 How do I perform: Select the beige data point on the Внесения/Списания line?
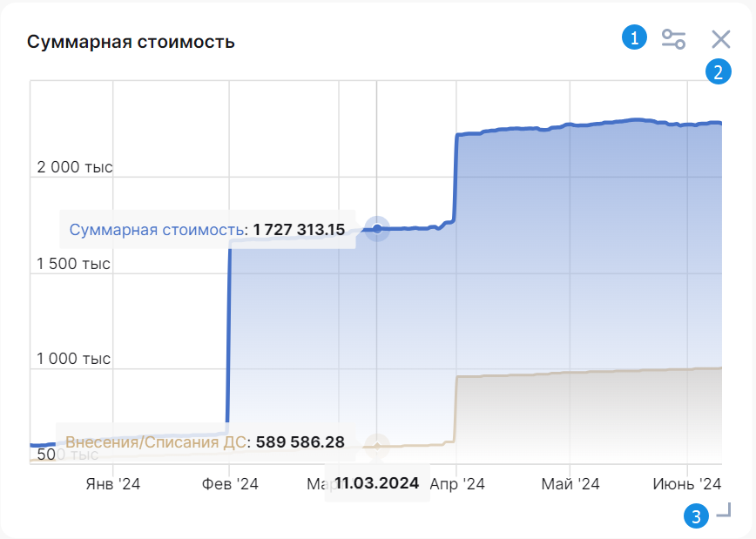(x=377, y=446)
